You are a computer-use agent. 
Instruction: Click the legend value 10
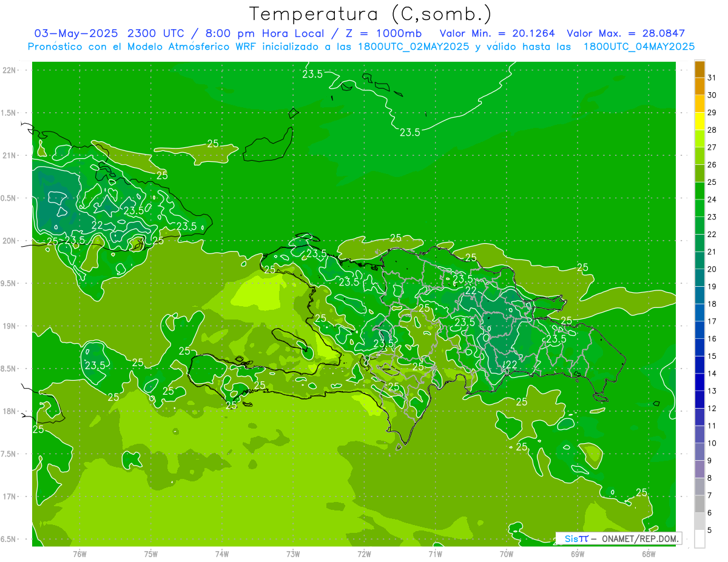pos(712,443)
